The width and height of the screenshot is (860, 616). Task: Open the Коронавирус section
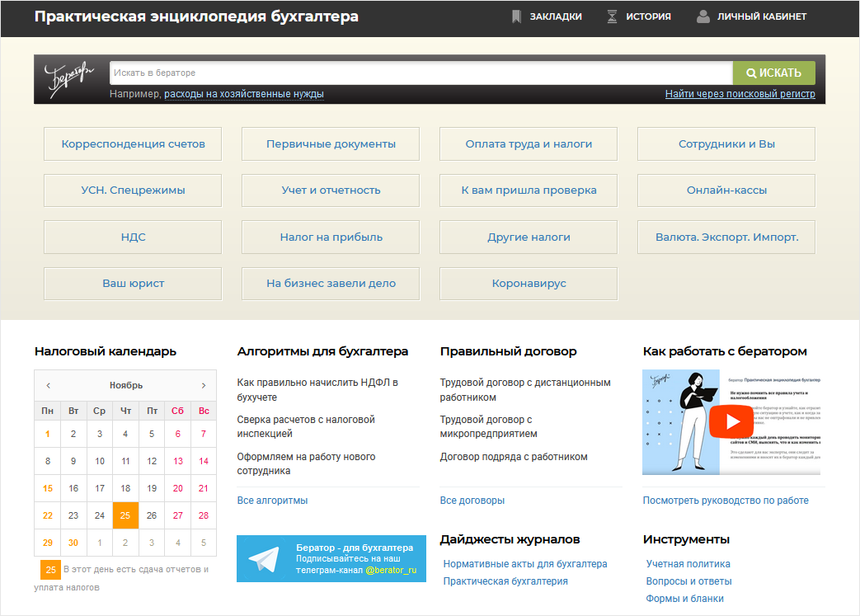529,284
